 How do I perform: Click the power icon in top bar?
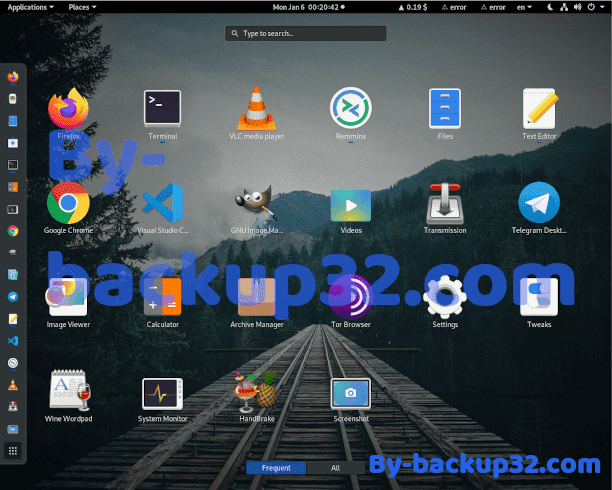591,7
